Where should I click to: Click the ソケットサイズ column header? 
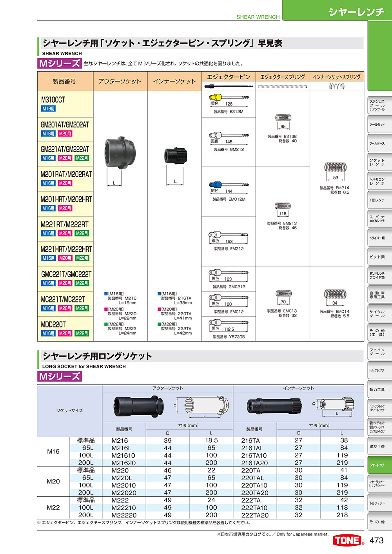(70, 411)
